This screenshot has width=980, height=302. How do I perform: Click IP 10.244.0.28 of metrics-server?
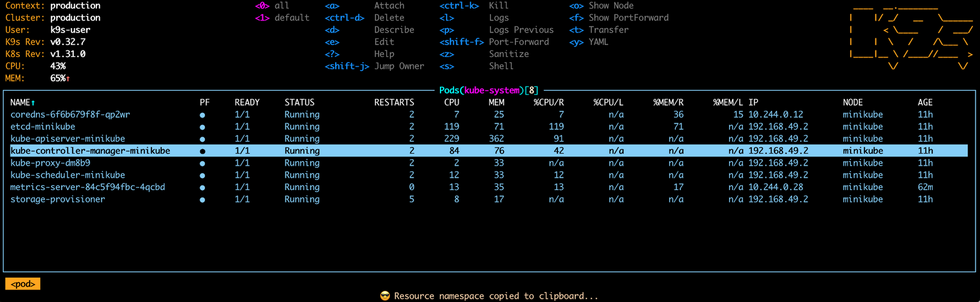click(x=776, y=187)
